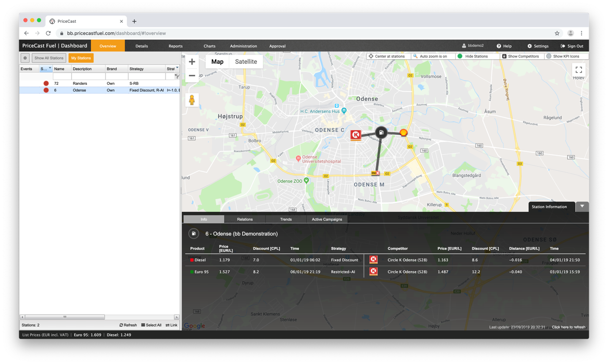Click red status dot for Odense row

(46, 90)
